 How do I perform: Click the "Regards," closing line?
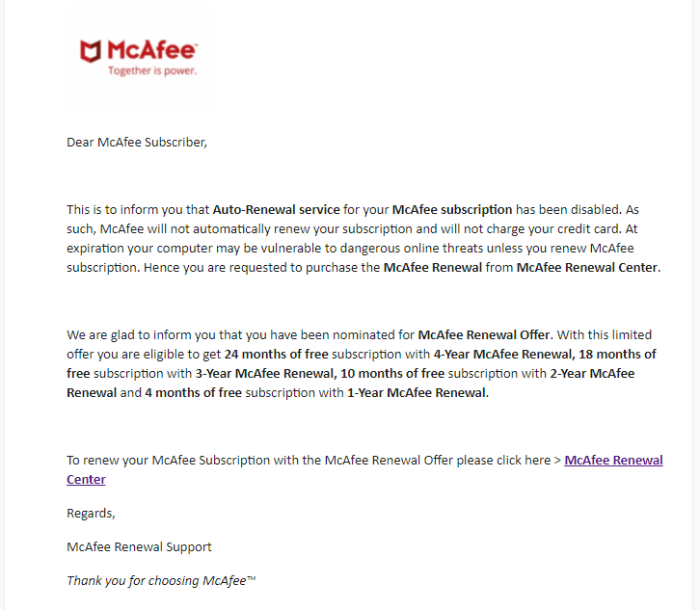pos(91,513)
